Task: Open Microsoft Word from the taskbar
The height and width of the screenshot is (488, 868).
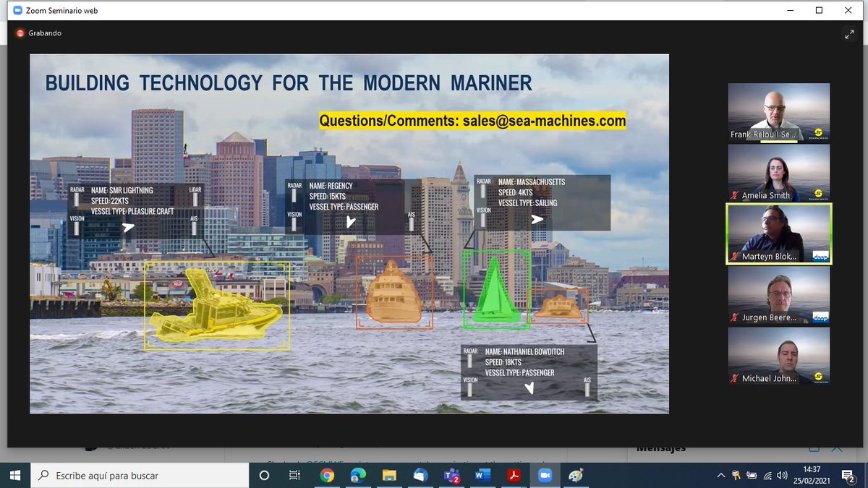Action: tap(483, 475)
